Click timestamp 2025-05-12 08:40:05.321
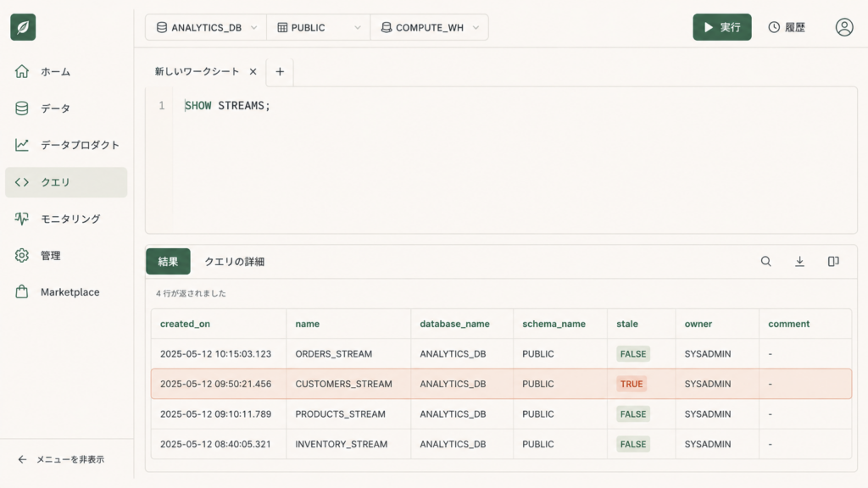The height and width of the screenshot is (488, 868). click(215, 444)
